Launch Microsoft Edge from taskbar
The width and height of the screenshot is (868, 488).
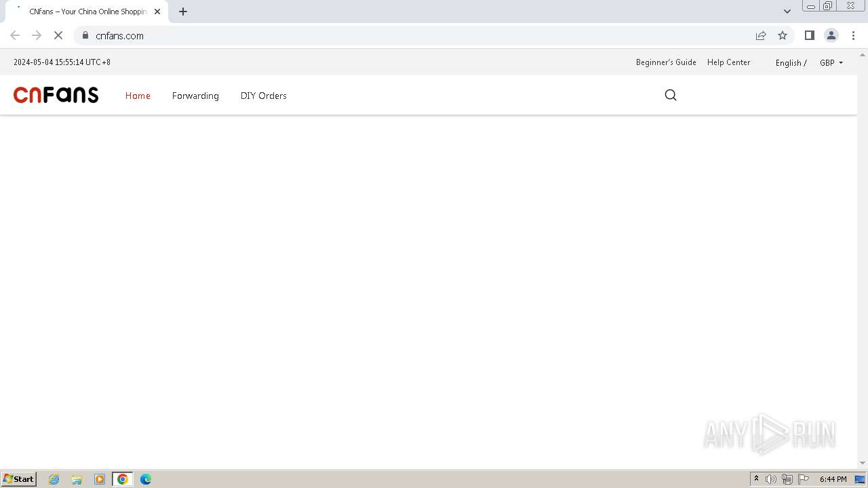146,479
